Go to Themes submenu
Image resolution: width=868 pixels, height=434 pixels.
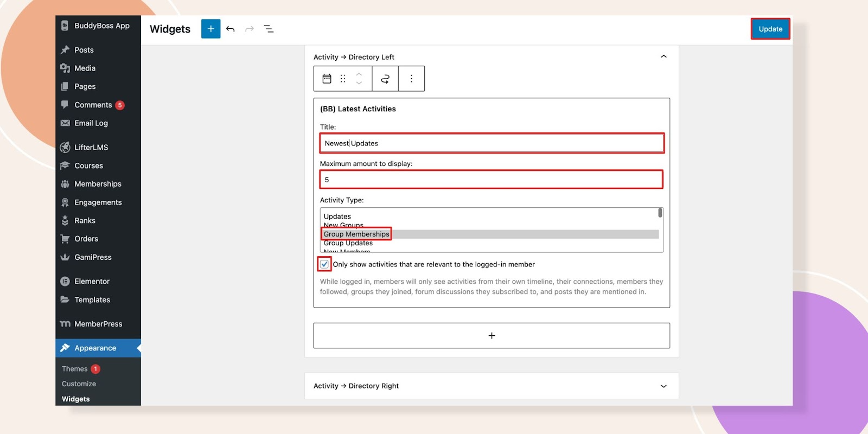click(x=75, y=369)
